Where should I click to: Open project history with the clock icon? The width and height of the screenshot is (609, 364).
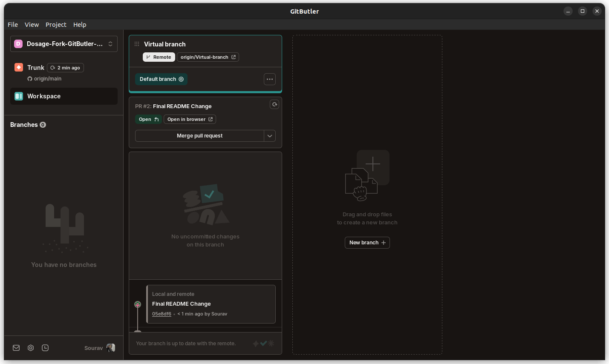(45, 348)
